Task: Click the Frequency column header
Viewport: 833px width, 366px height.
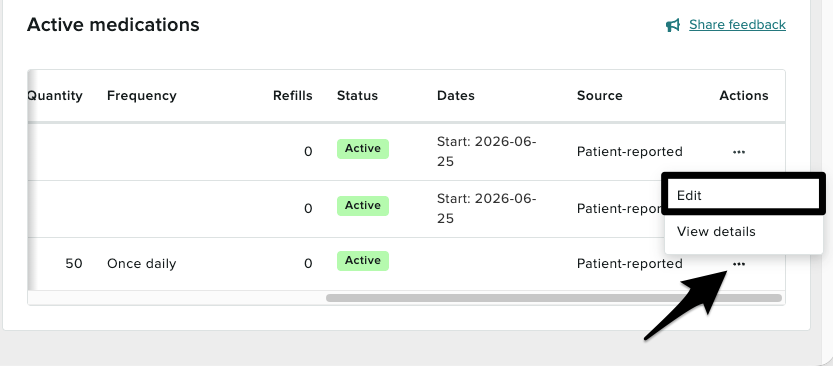Action: pos(141,96)
